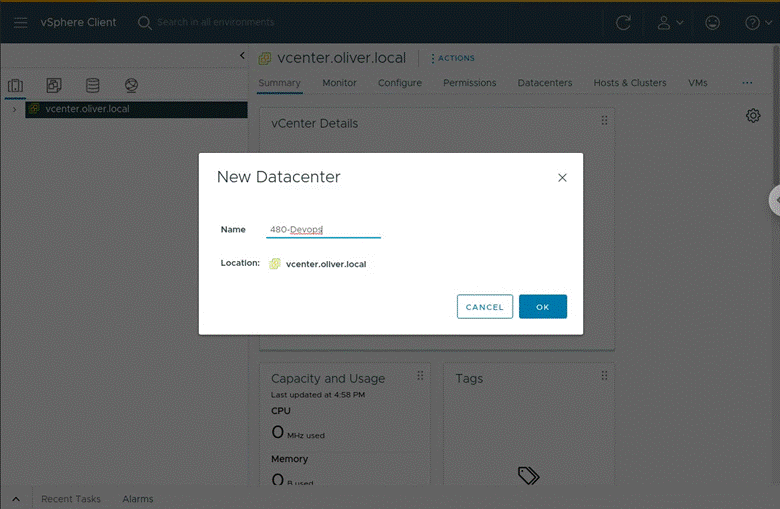Show more tabs via ellipsis
The width and height of the screenshot is (780, 509).
click(747, 83)
